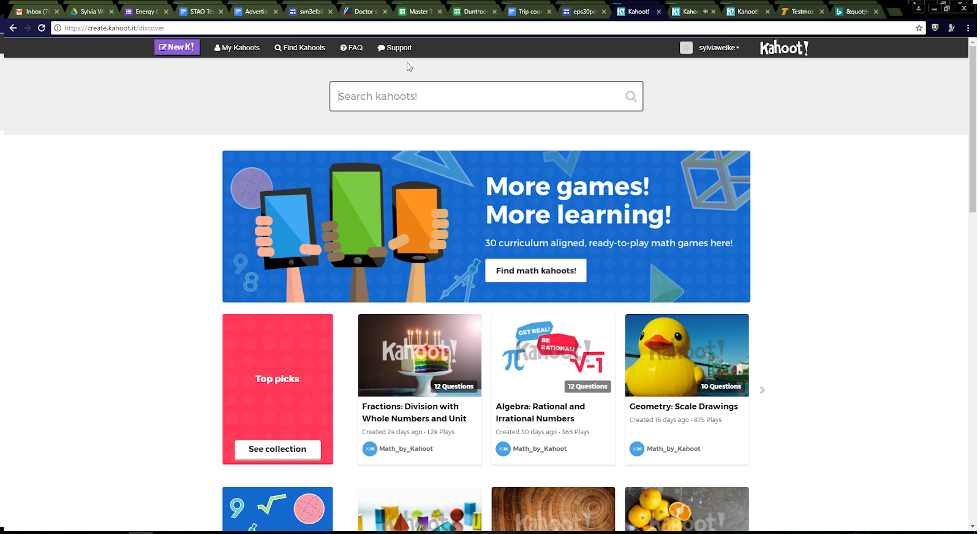Image resolution: width=980 pixels, height=534 pixels.
Task: Close the Inbox Gmail tab
Action: (57, 12)
